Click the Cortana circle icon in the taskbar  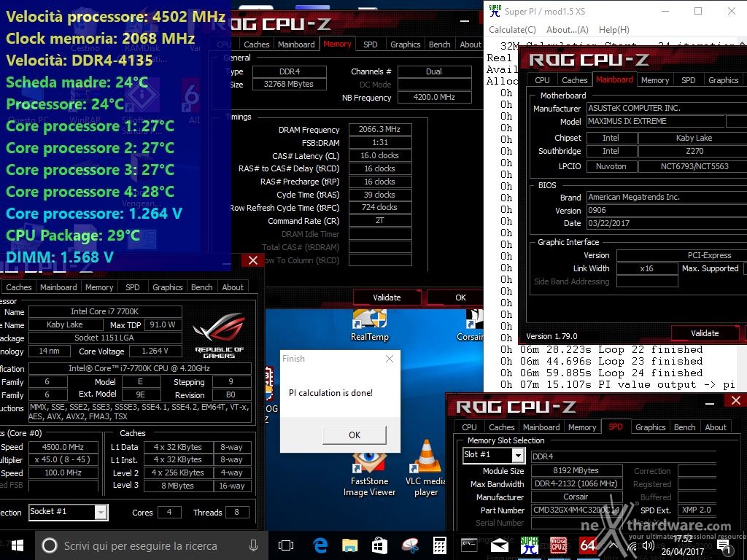tap(50, 545)
